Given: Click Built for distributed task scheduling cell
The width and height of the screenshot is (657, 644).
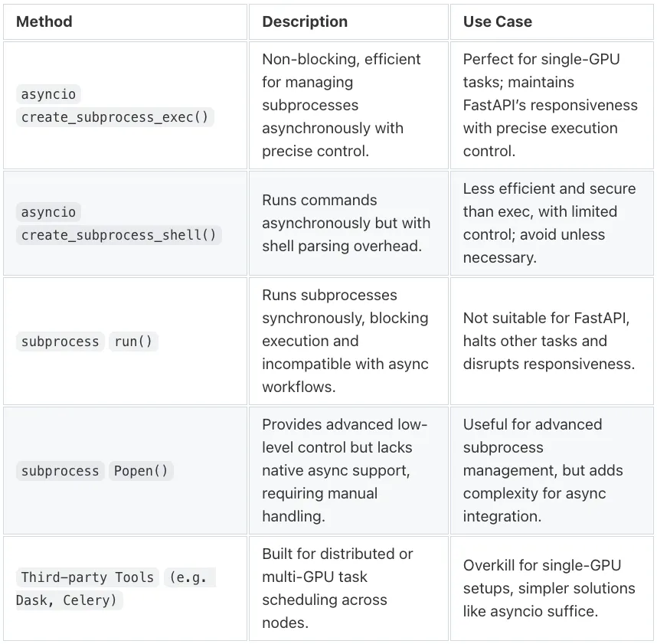Looking at the screenshot, I should point(348,588).
